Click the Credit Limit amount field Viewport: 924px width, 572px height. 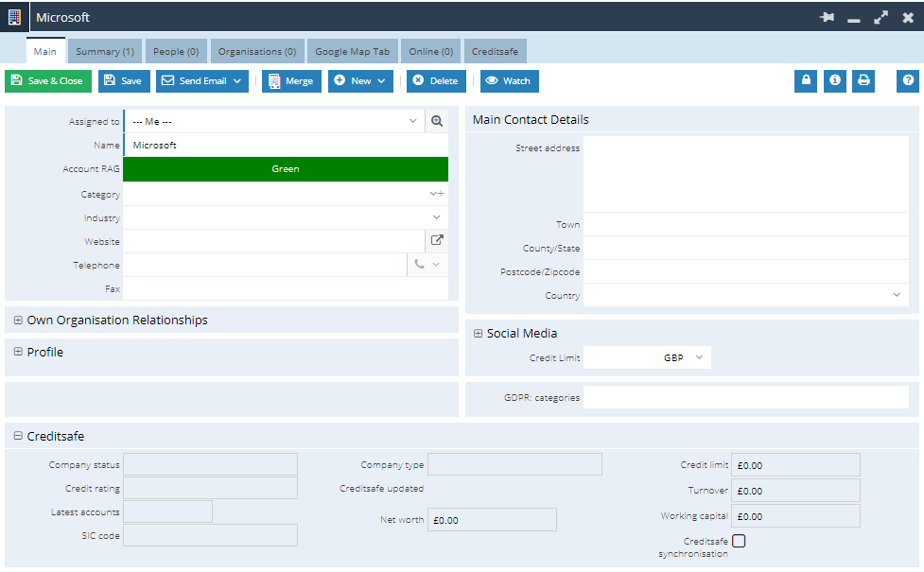[x=621, y=357]
